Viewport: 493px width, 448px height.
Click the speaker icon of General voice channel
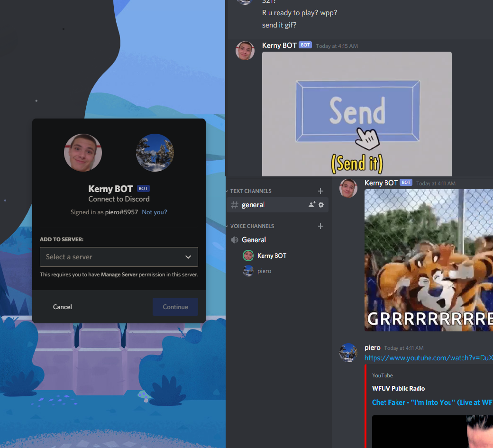tap(234, 240)
